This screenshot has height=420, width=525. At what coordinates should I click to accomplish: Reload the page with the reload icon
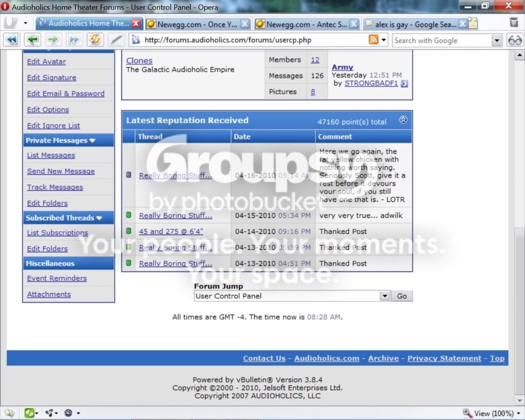point(95,40)
